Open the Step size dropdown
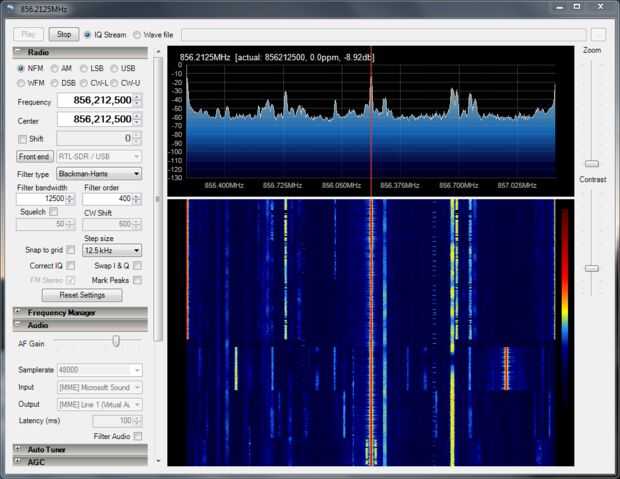 coord(111,250)
